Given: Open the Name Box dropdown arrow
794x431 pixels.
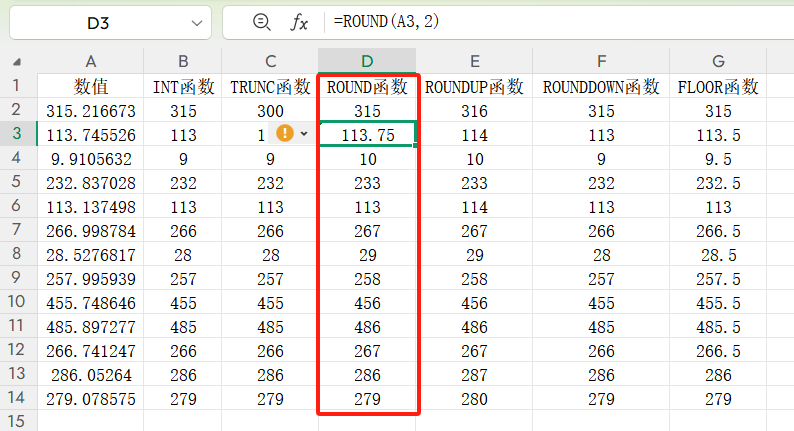Looking at the screenshot, I should 197,23.
